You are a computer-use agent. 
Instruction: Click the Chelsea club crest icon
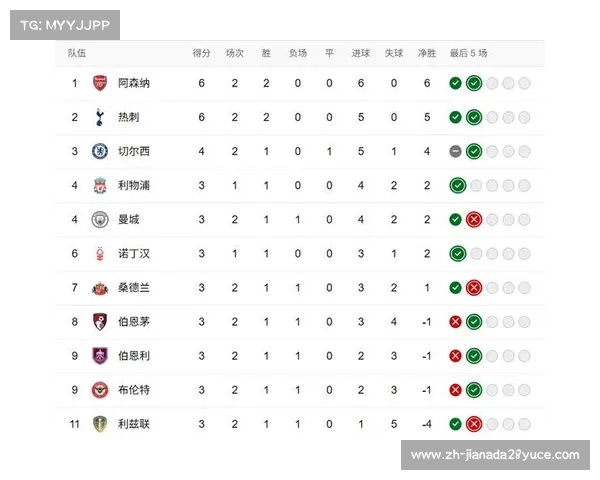[x=99, y=151]
